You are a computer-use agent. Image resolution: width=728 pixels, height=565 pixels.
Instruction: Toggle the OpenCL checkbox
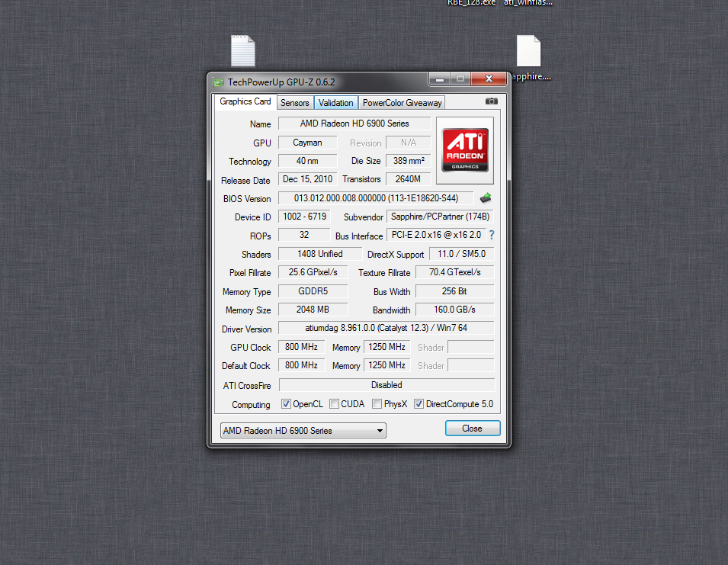coord(286,404)
